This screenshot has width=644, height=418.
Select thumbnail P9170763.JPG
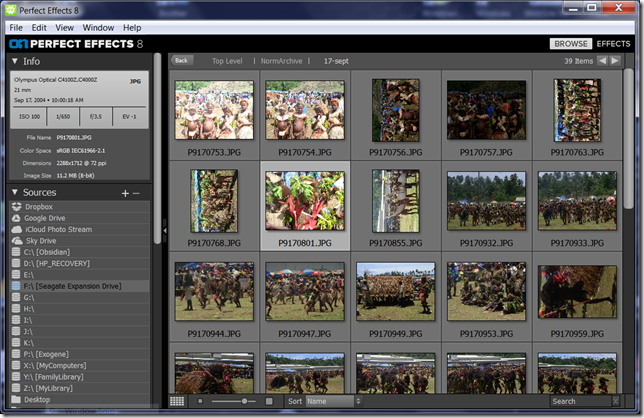click(577, 110)
